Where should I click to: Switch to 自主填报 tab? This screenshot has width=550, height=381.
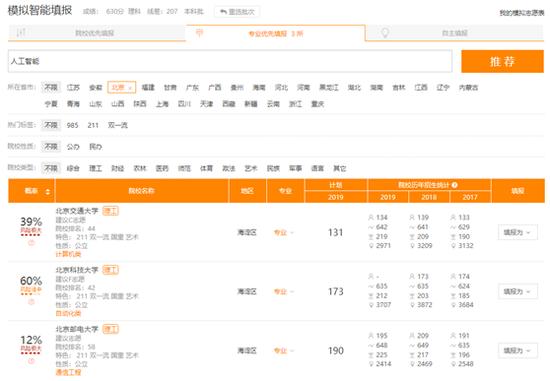[x=455, y=33]
